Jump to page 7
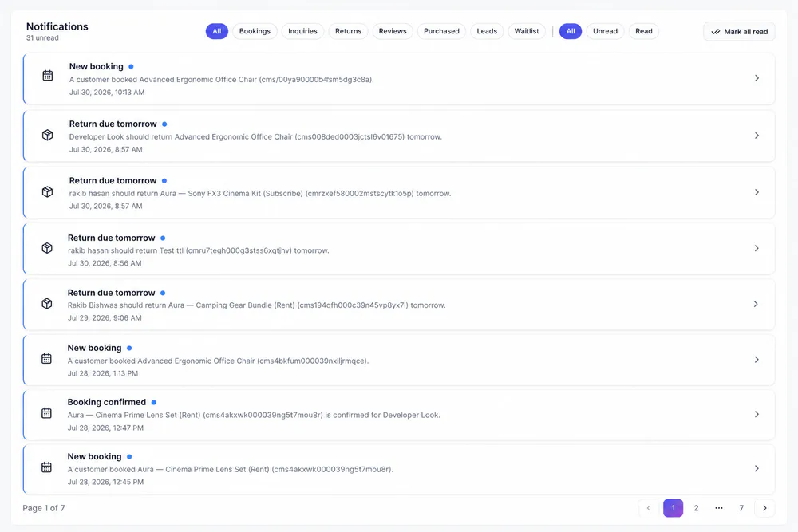Image resolution: width=798 pixels, height=532 pixels. pyautogui.click(x=741, y=508)
